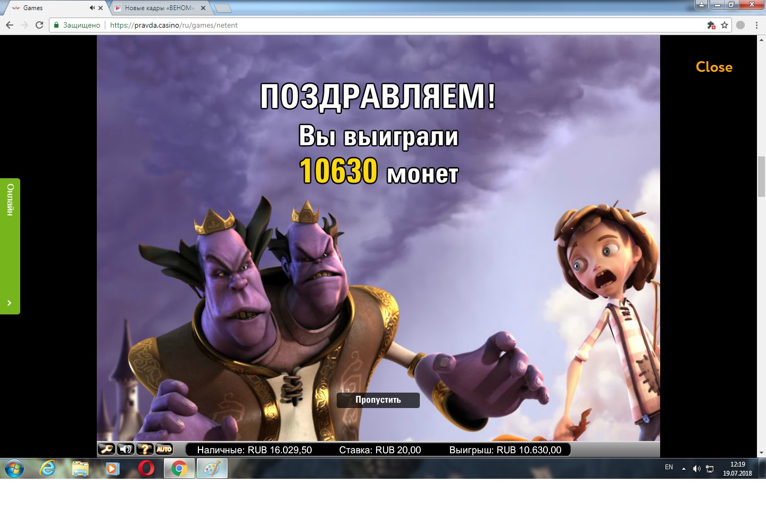Viewport: 766px width, 532px height.
Task: Mute the Games tab audio icon
Action: 92,8
